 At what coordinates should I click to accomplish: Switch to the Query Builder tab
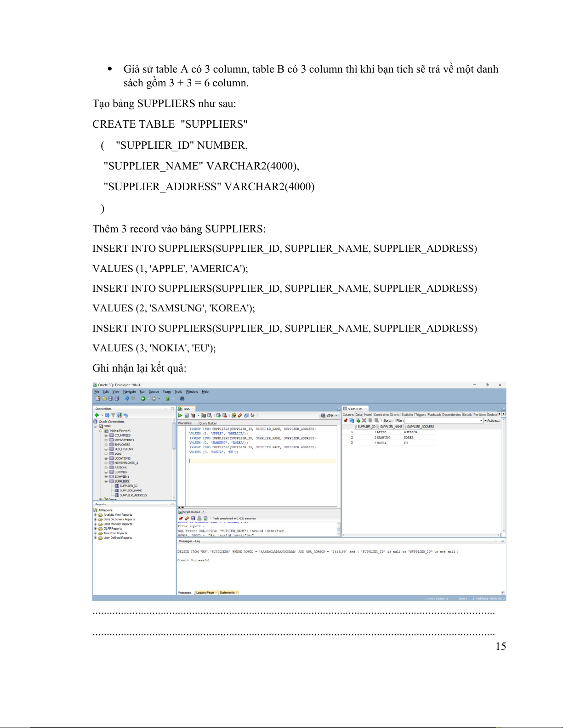coord(208,423)
